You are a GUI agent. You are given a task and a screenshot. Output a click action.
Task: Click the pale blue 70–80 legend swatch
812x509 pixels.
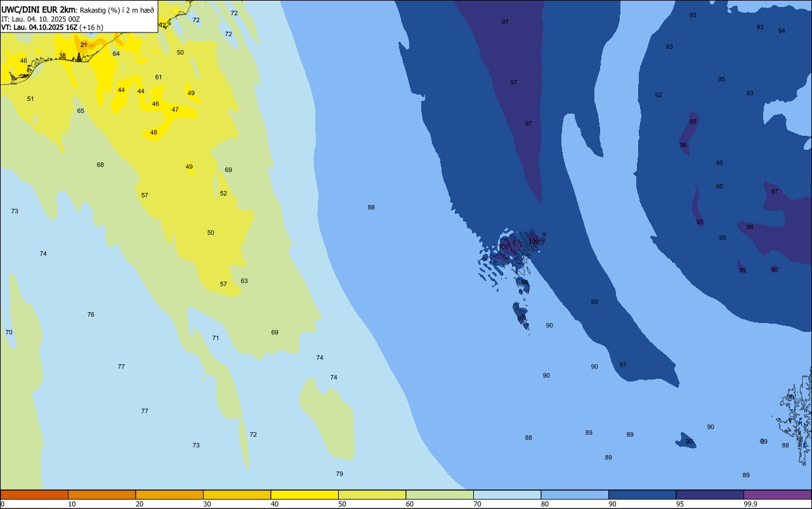coord(507,494)
